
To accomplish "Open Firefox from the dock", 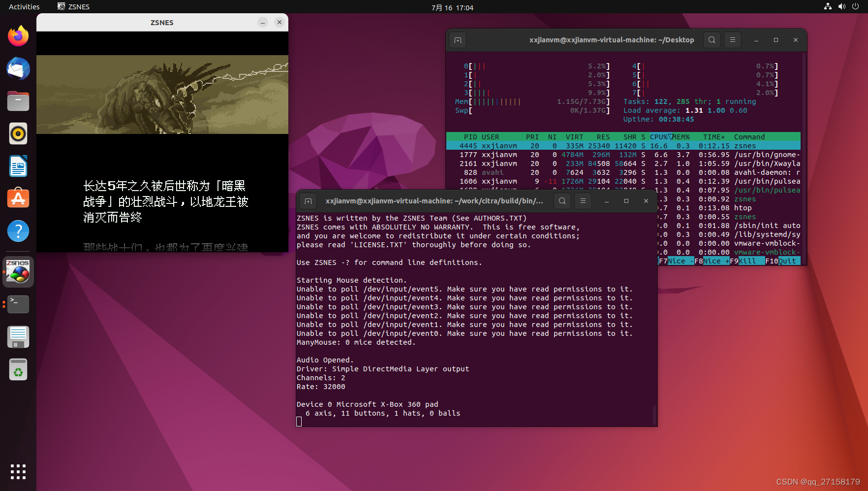I will 18,36.
